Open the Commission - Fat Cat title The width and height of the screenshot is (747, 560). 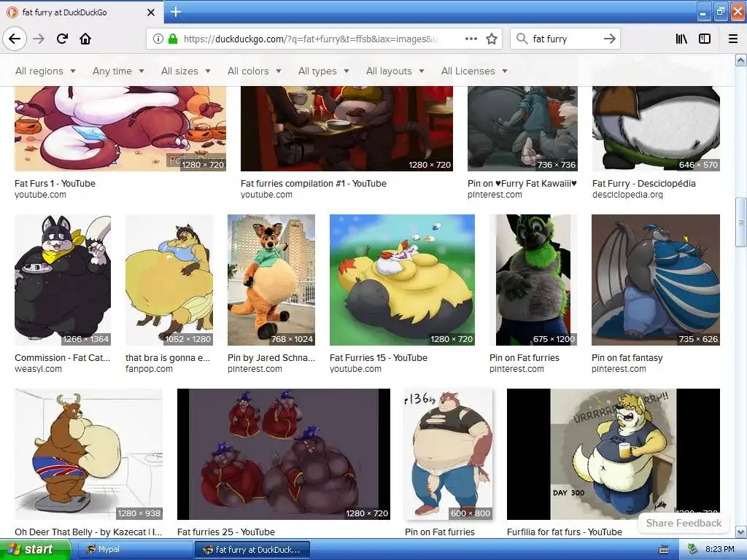point(63,357)
